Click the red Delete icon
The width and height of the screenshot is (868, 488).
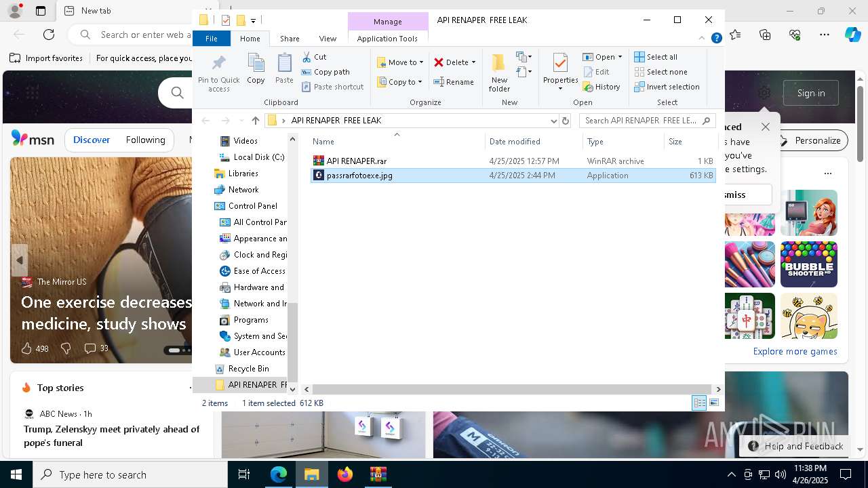pos(439,62)
